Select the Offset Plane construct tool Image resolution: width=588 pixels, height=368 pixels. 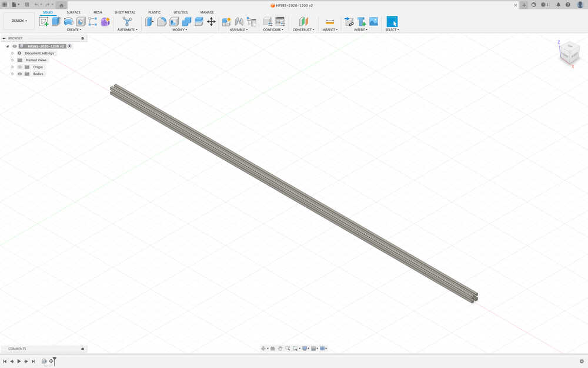303,21
